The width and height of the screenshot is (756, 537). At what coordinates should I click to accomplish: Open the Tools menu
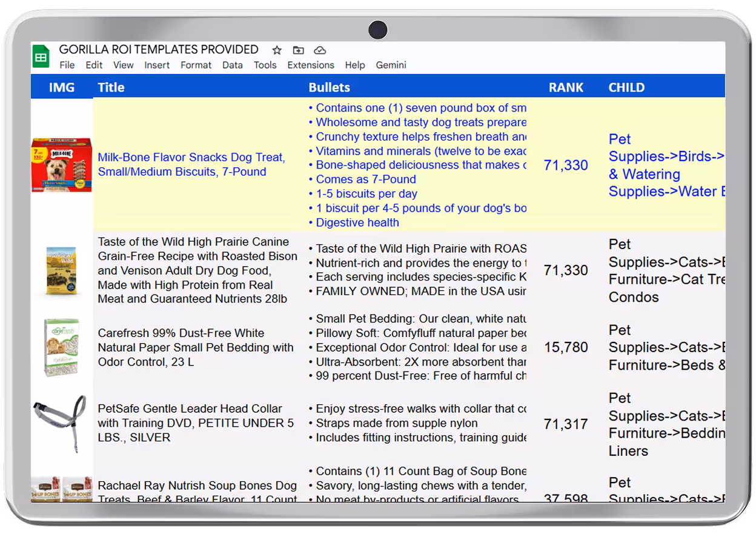pyautogui.click(x=265, y=65)
